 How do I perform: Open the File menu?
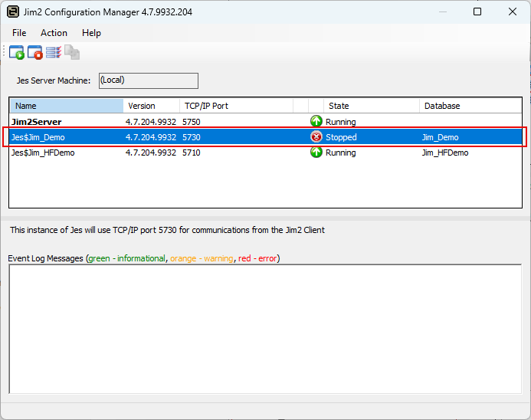(19, 33)
